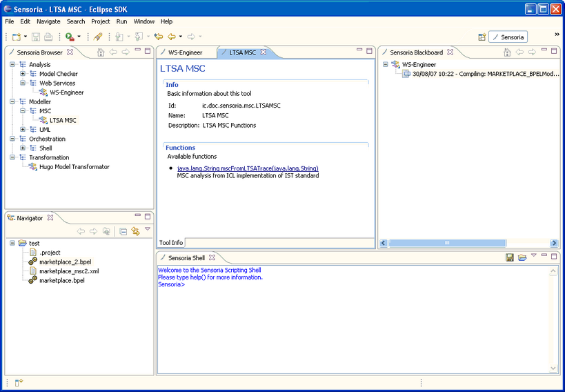This screenshot has width=565, height=392.
Task: Click the rocket launch toolbar icon
Action: pos(98,37)
